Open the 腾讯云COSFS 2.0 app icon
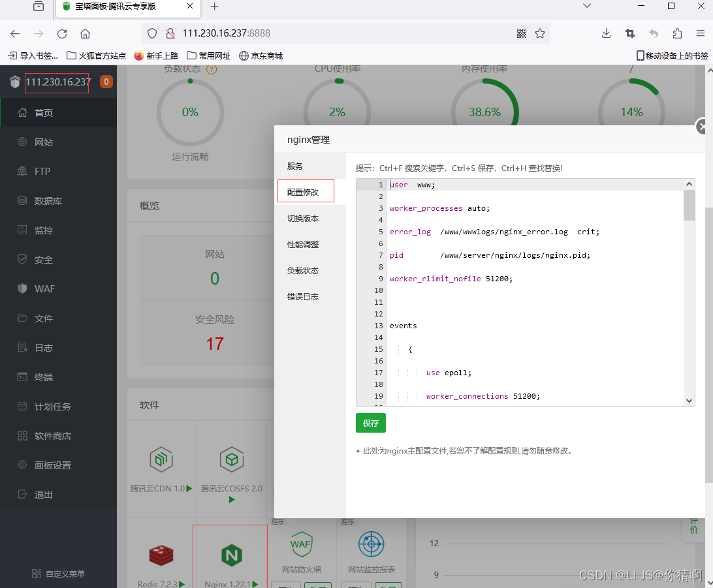 231,459
